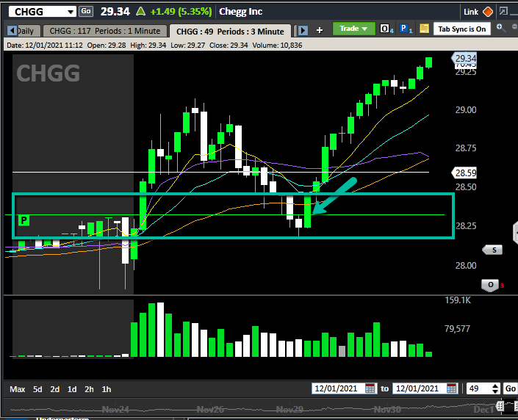Click the left range handle on mini timeline
The width and height of the screenshot is (518, 420).
click(500, 405)
